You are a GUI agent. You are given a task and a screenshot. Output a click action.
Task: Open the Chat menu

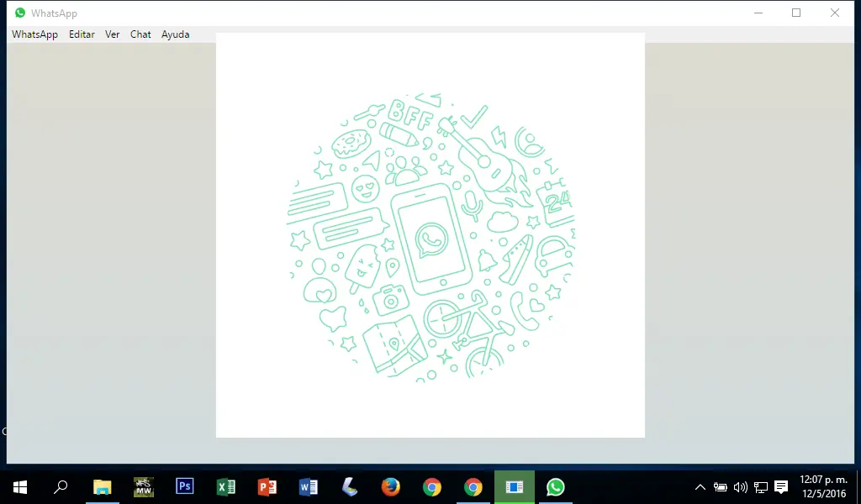pyautogui.click(x=140, y=34)
